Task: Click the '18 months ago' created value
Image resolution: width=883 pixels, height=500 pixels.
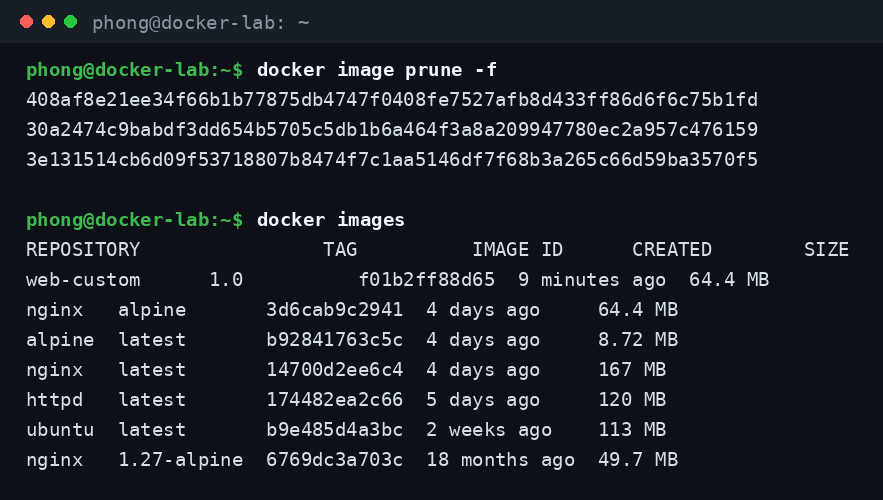Action: [501, 460]
